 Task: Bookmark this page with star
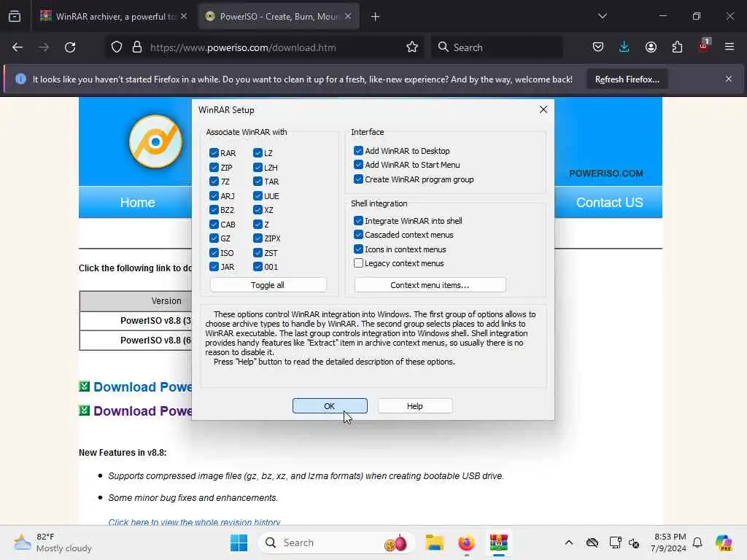click(x=412, y=47)
